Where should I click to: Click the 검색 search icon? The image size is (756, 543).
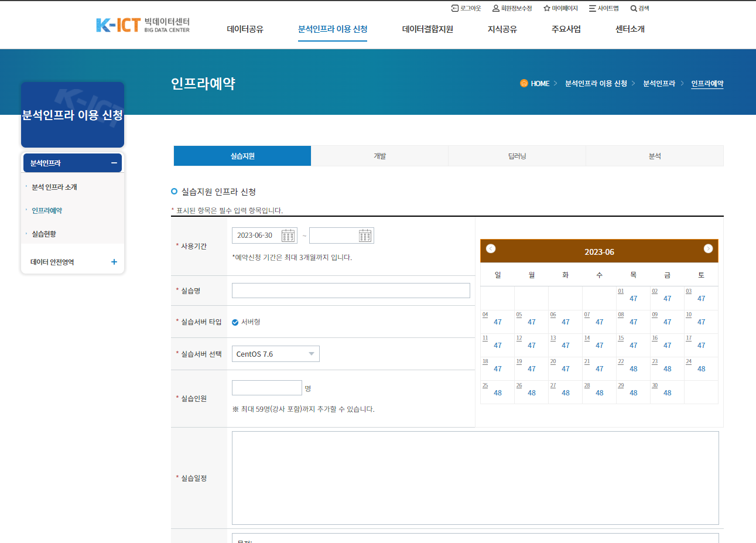click(x=639, y=8)
